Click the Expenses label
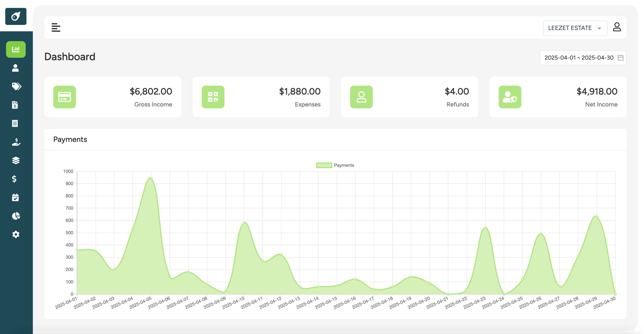The height and width of the screenshot is (334, 644). coord(308,105)
